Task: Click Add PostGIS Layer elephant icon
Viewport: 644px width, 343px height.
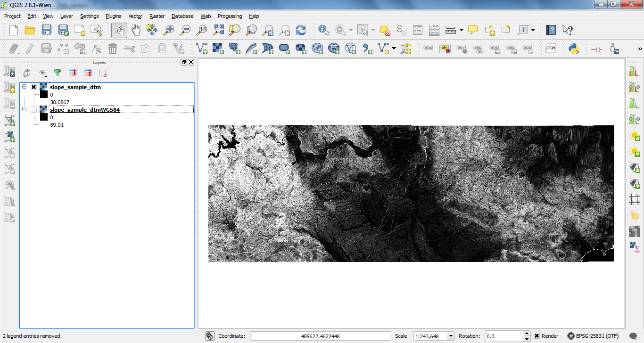Action: tap(234, 48)
